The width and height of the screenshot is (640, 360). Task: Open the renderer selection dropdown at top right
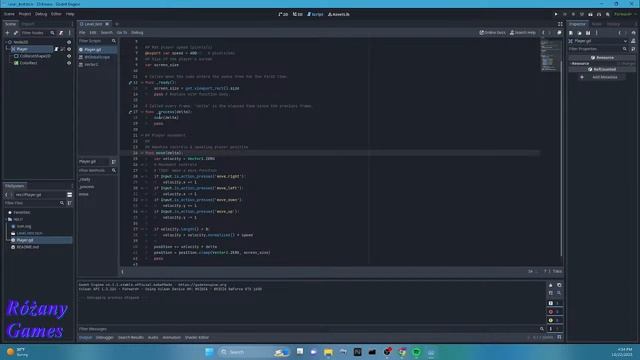[625, 14]
